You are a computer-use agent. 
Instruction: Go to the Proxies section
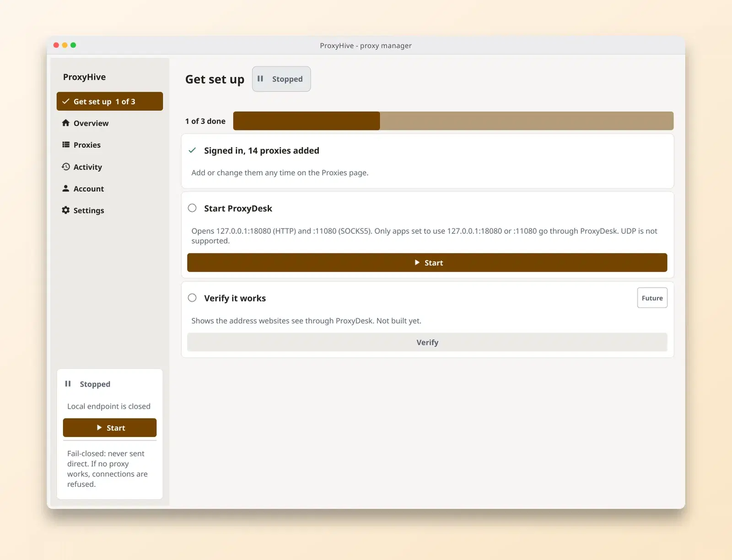110,145
